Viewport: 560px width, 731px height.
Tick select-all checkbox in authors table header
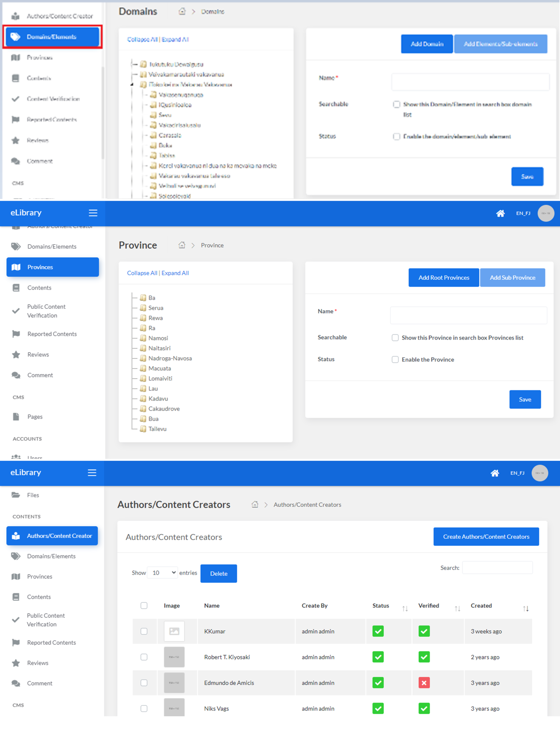click(x=144, y=605)
